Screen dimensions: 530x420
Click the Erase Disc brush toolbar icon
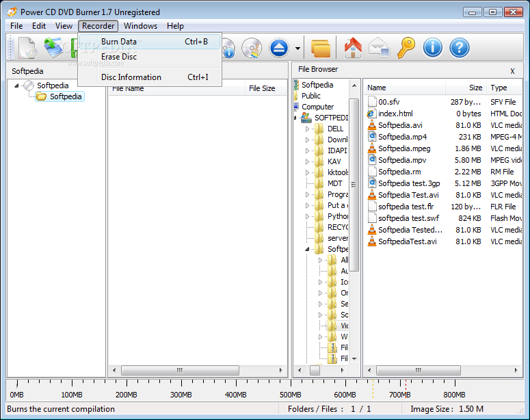[252, 48]
